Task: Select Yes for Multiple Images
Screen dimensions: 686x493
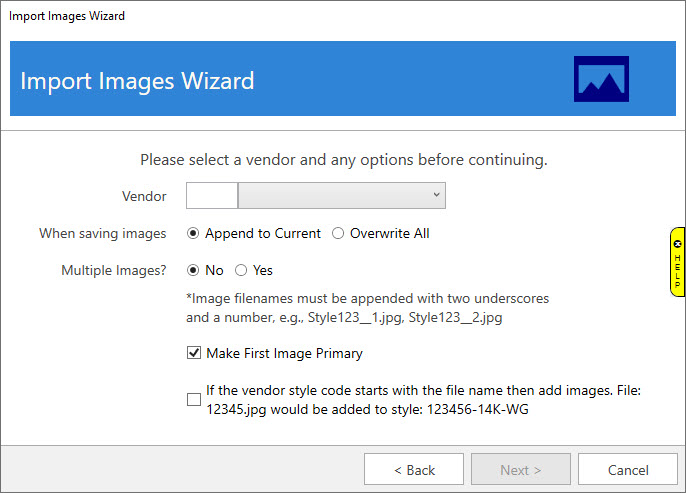Action: pyautogui.click(x=241, y=270)
